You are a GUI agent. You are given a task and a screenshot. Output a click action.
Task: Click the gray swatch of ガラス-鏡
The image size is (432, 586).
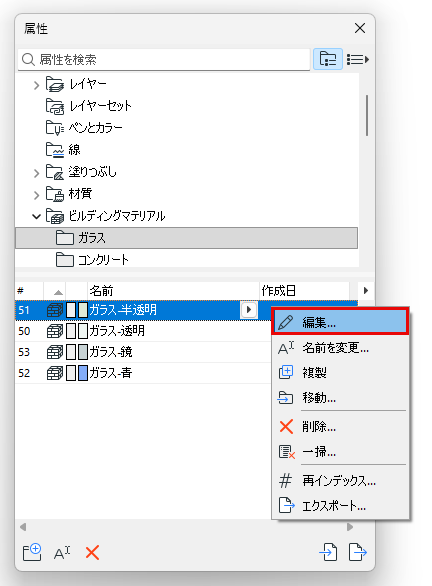pos(83,352)
